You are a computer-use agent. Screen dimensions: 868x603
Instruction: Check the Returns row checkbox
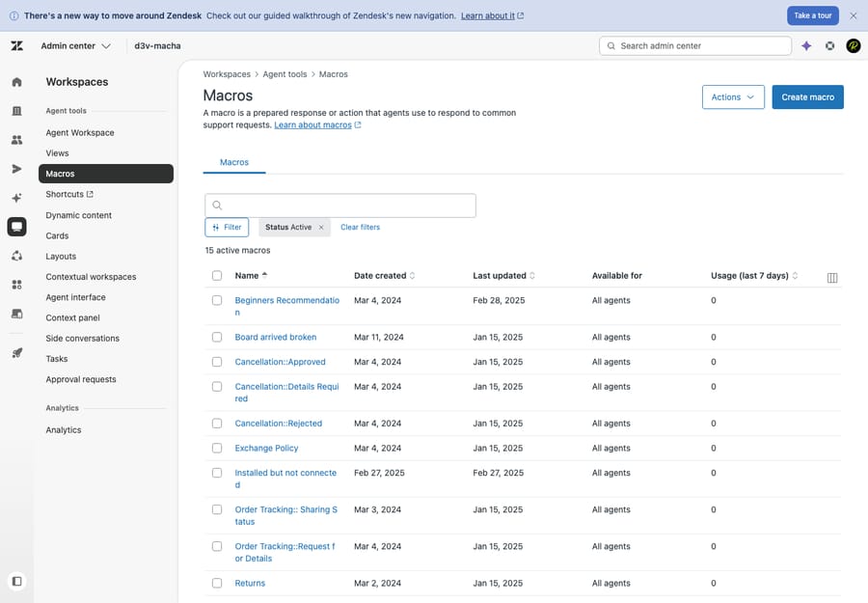(217, 583)
